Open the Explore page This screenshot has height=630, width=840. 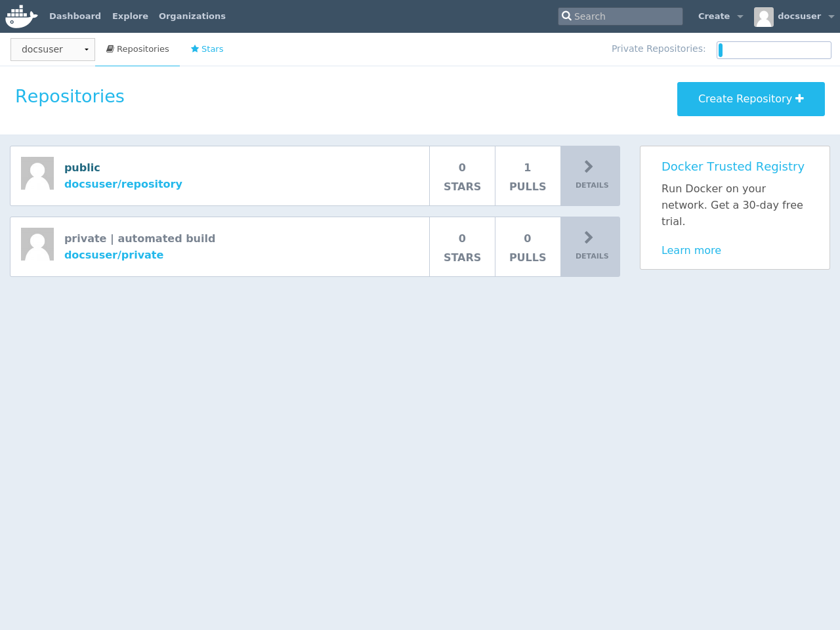130,16
